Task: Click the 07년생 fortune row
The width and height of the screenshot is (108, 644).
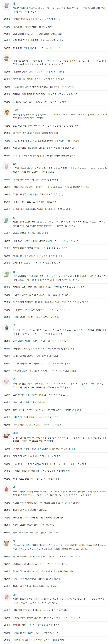Action: 54,640
